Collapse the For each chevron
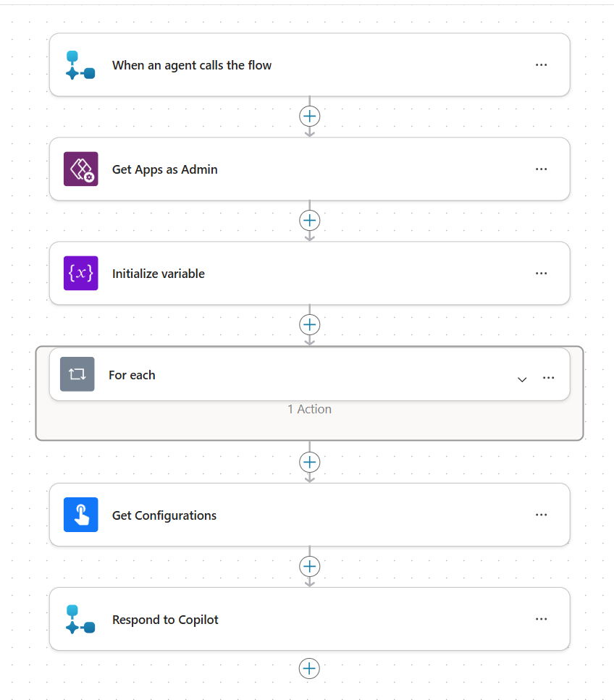Viewport: 614px width, 700px height. click(x=522, y=379)
